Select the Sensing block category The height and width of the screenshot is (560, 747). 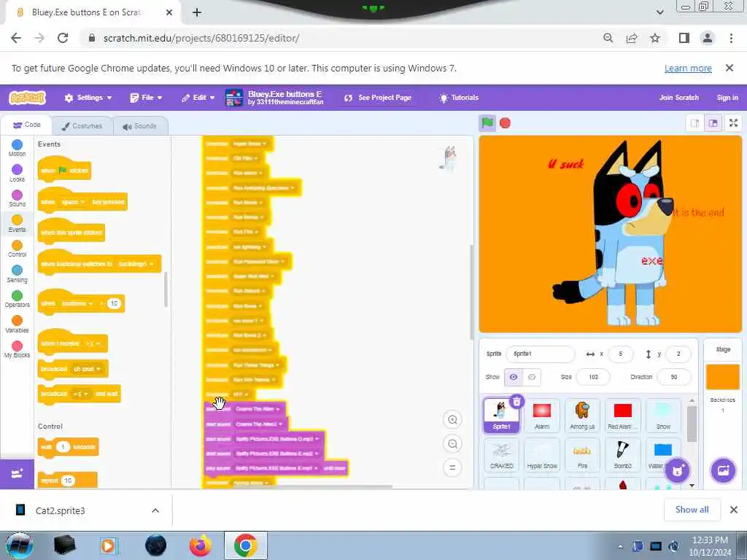tap(18, 274)
